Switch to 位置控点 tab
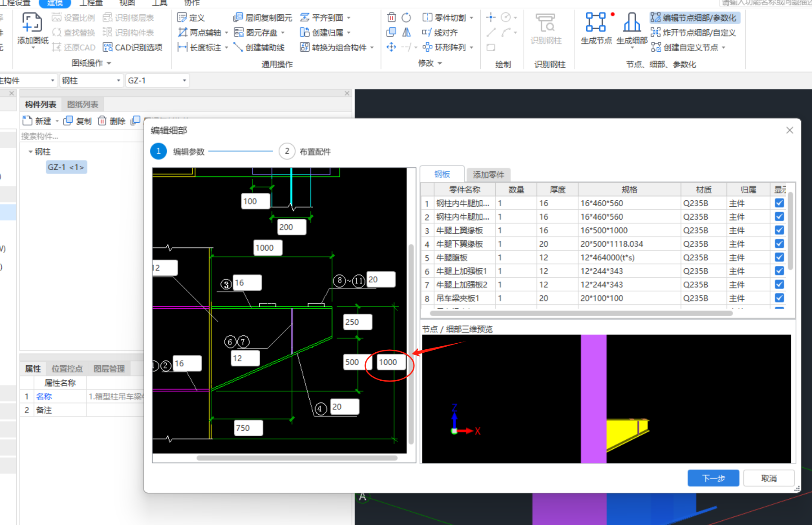Screen dimensions: 812x525 coord(67,369)
